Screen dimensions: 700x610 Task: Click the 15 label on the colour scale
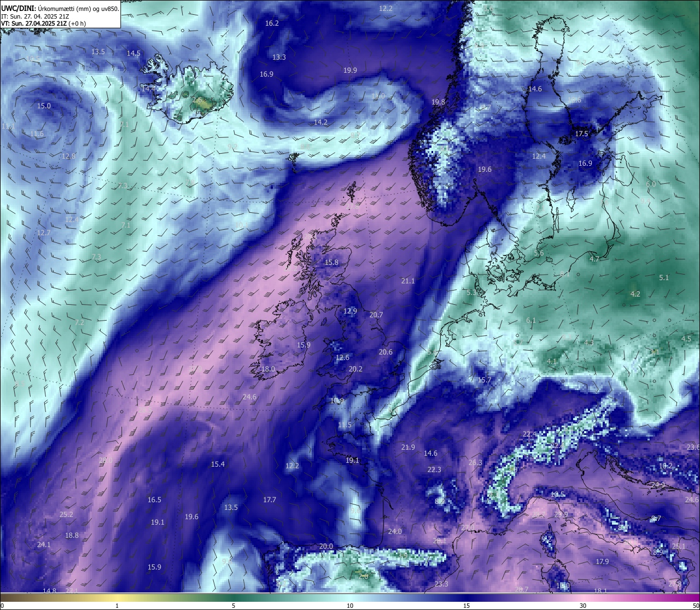(466, 606)
